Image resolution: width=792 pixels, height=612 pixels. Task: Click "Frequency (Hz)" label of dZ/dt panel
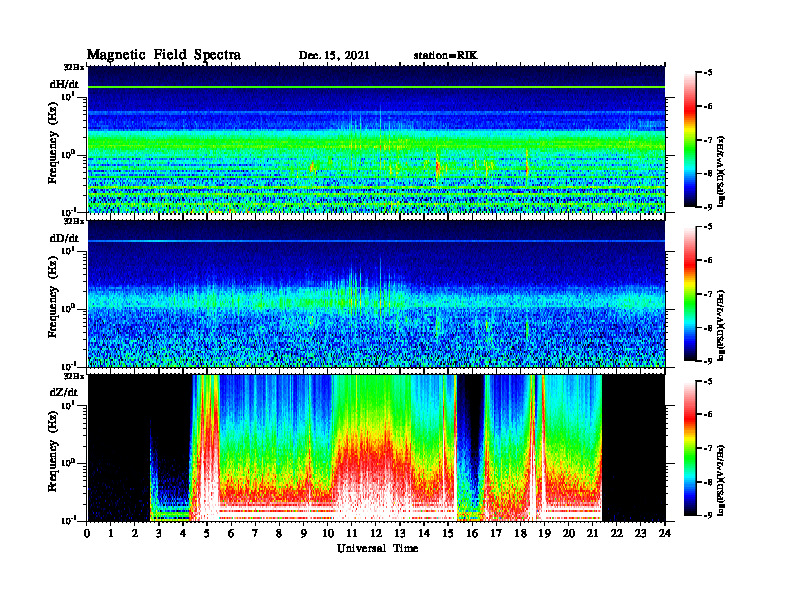tap(53, 451)
